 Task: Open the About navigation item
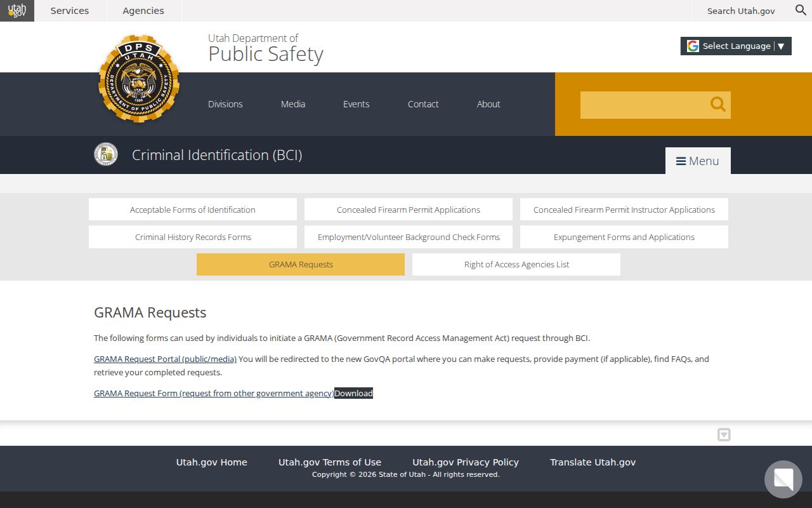coord(488,104)
